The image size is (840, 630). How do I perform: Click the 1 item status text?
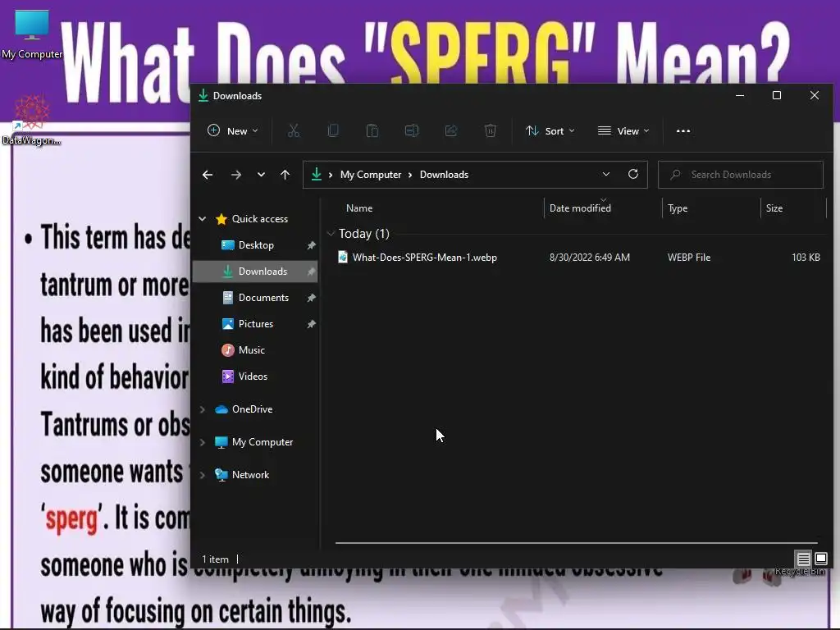[x=216, y=559]
